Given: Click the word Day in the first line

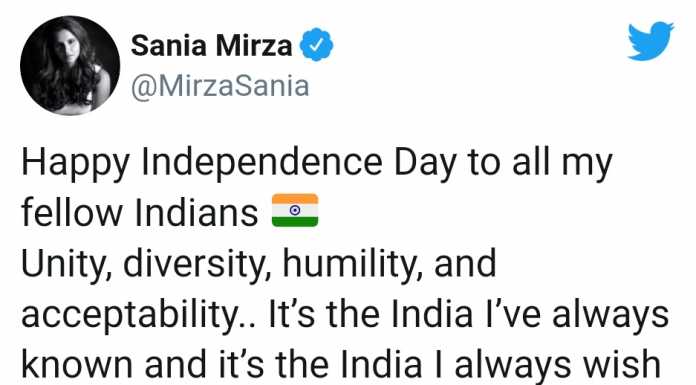Looking at the screenshot, I should 425,163.
